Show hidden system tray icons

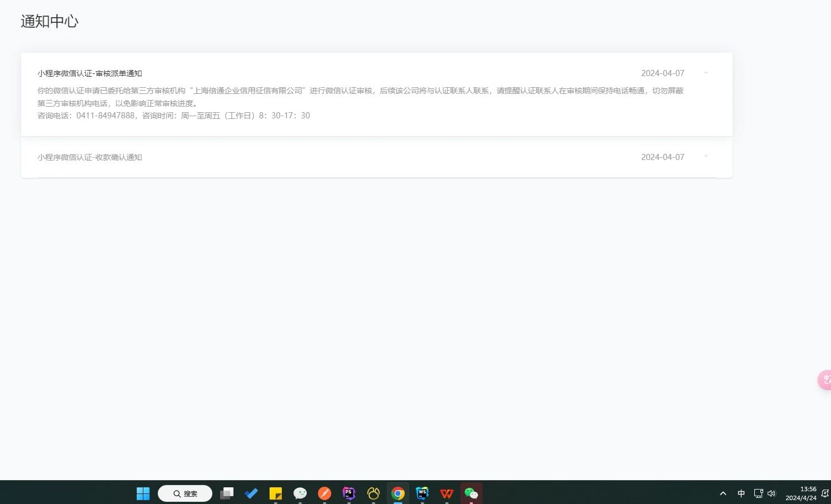tap(723, 493)
